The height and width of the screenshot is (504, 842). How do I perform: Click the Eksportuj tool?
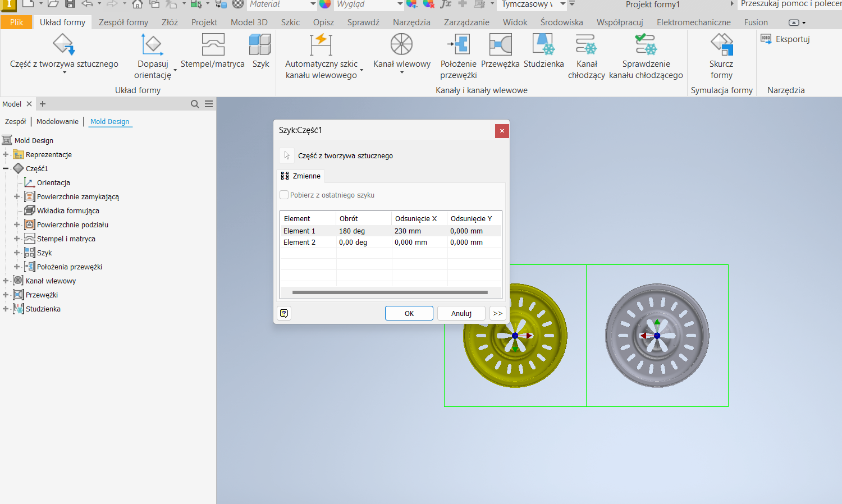(785, 39)
